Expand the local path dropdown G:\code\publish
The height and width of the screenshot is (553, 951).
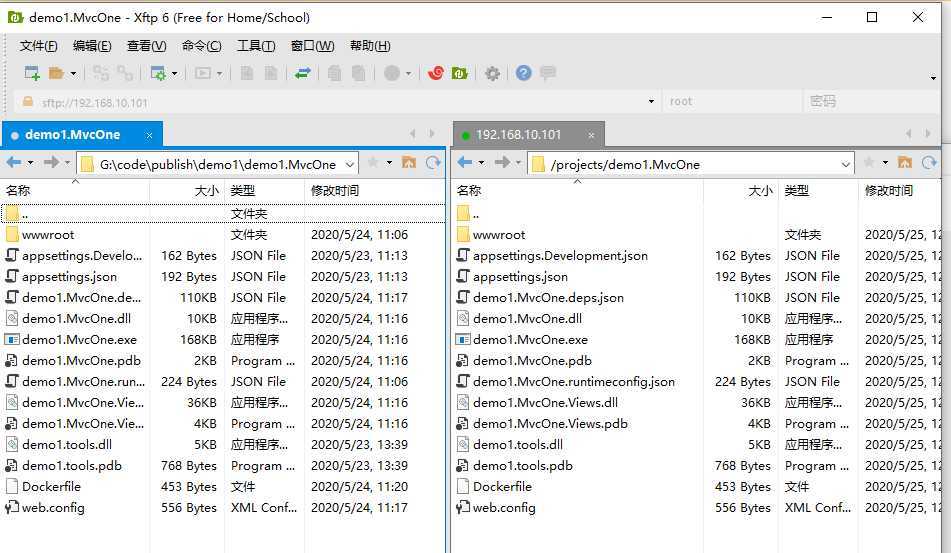click(x=350, y=164)
